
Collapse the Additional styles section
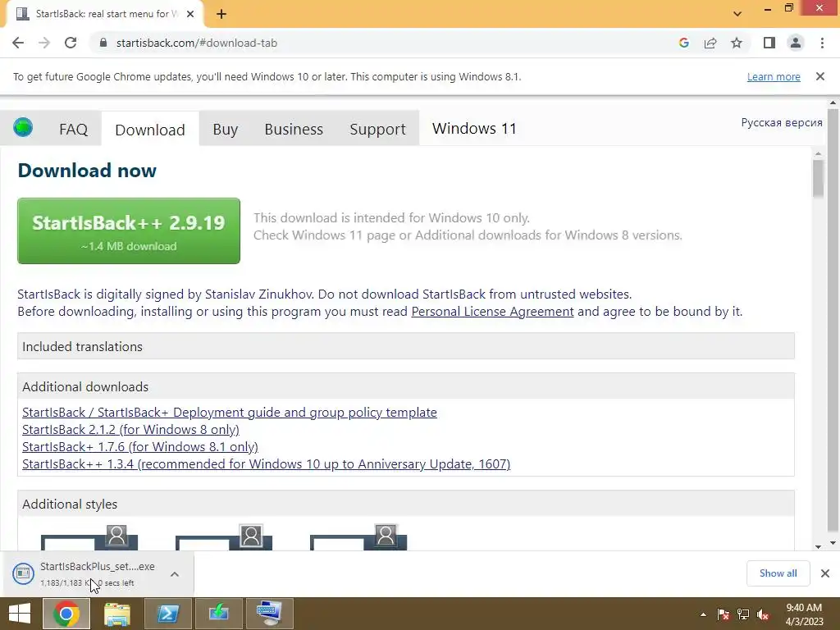pos(405,504)
